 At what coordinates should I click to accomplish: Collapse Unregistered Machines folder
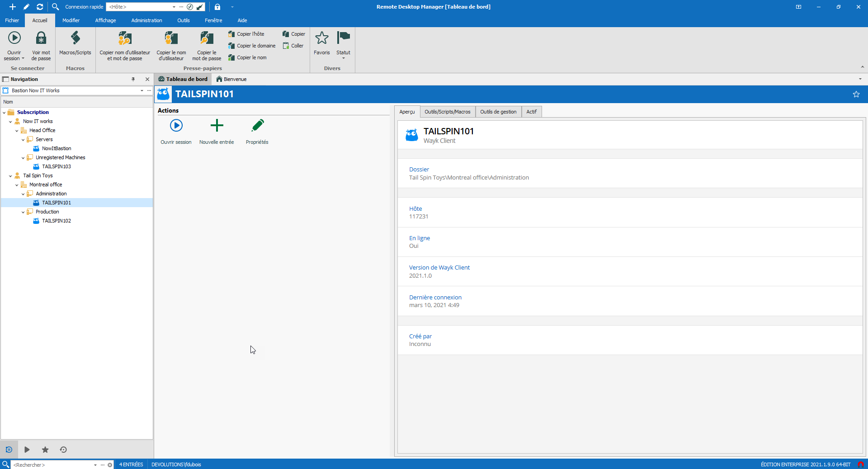click(x=23, y=158)
